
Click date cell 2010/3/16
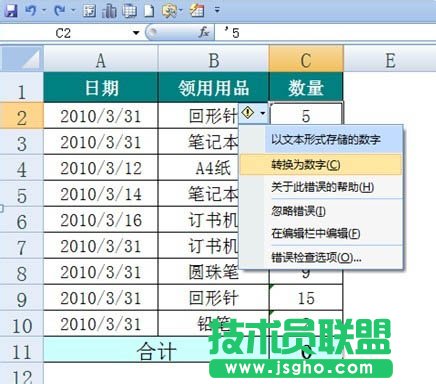(x=101, y=220)
